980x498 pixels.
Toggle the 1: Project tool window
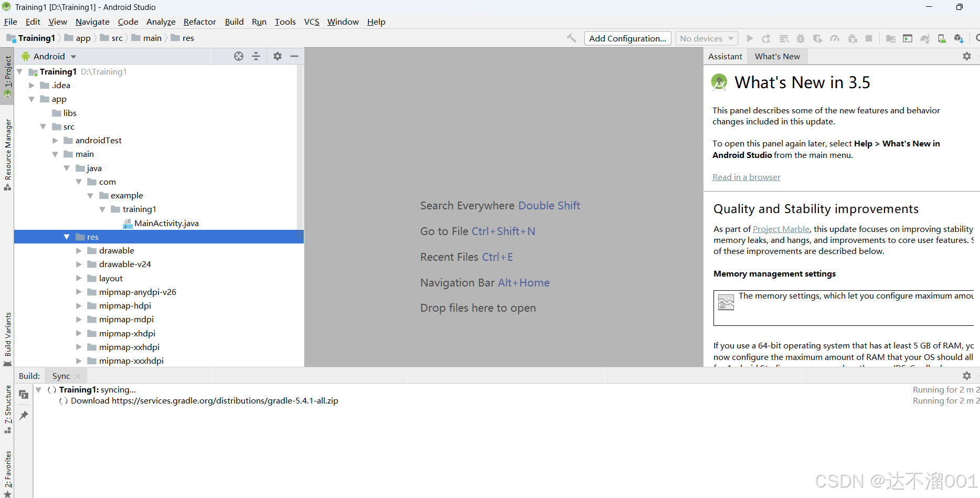(x=7, y=77)
